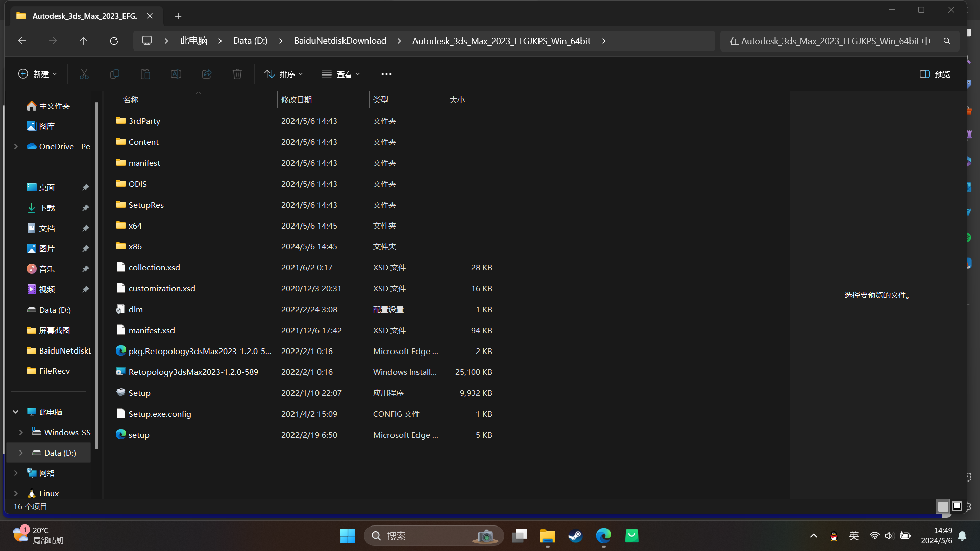The height and width of the screenshot is (551, 980).
Task: Open Windows Start menu
Action: [348, 536]
